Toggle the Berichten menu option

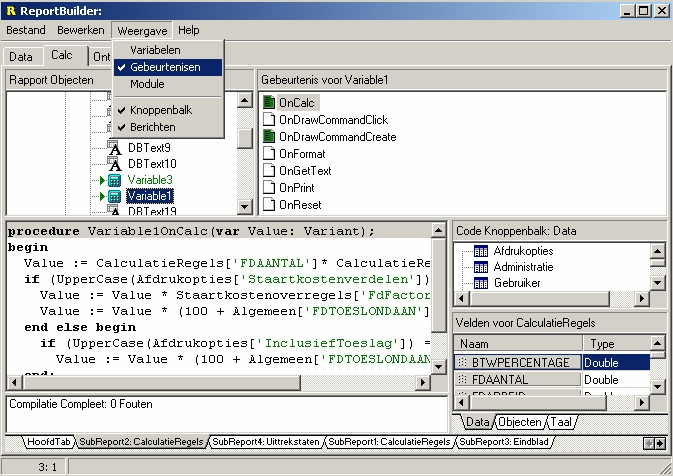168,127
